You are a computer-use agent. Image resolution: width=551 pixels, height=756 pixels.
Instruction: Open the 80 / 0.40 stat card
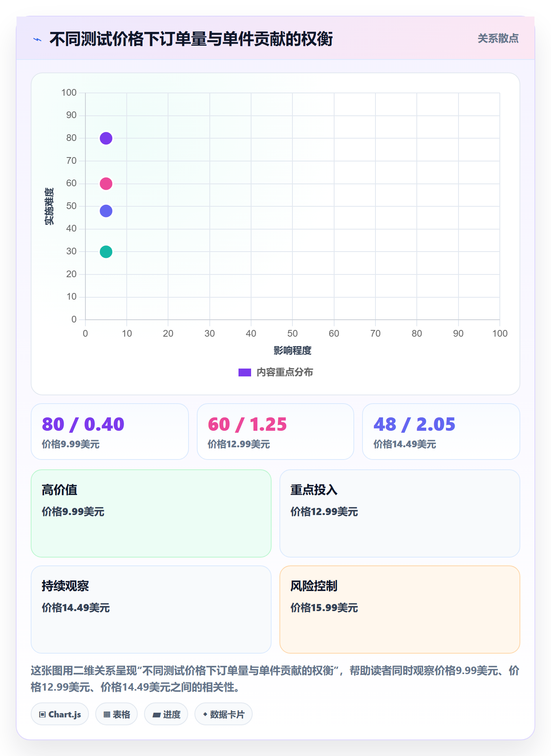coord(110,432)
